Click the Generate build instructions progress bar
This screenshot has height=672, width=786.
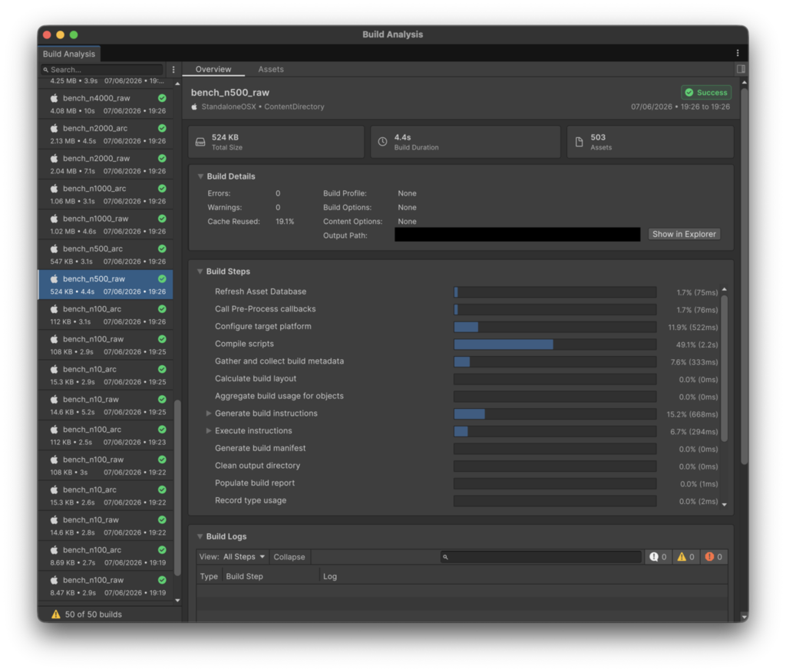(555, 414)
